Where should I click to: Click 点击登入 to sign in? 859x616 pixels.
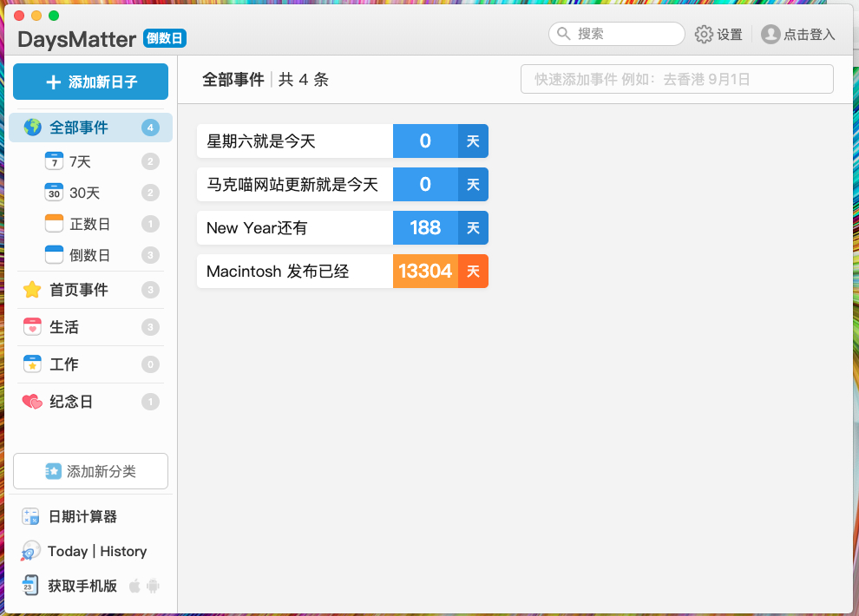810,35
